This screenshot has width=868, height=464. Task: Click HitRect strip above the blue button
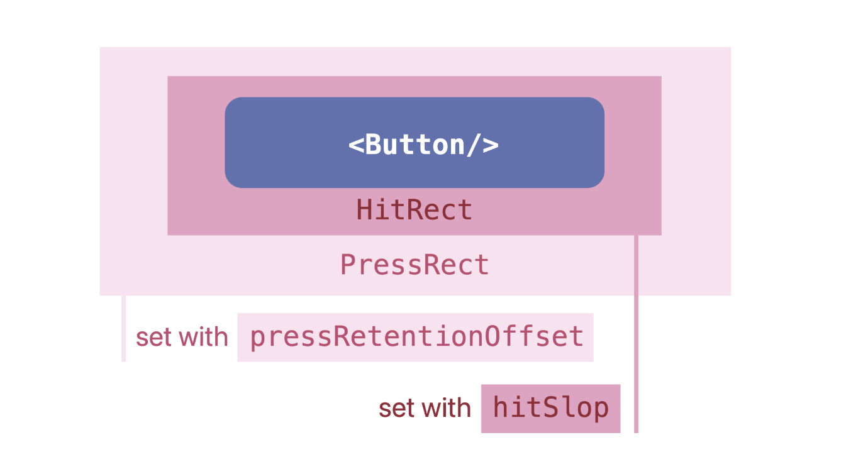[415, 87]
